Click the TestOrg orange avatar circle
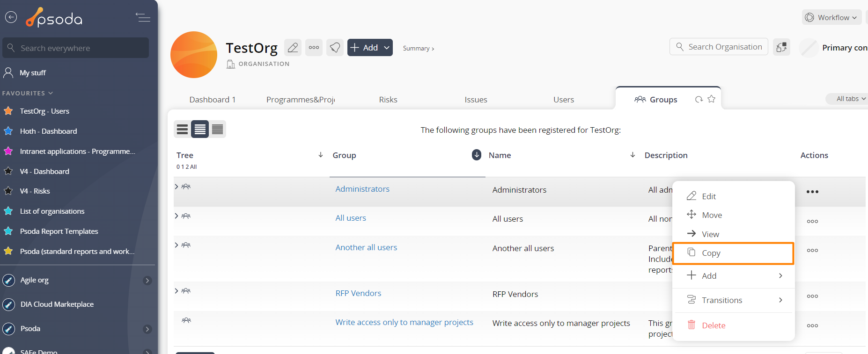868x354 pixels. click(194, 55)
